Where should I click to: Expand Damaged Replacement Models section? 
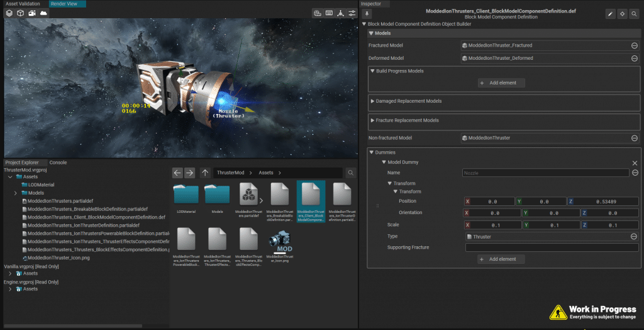[372, 101]
